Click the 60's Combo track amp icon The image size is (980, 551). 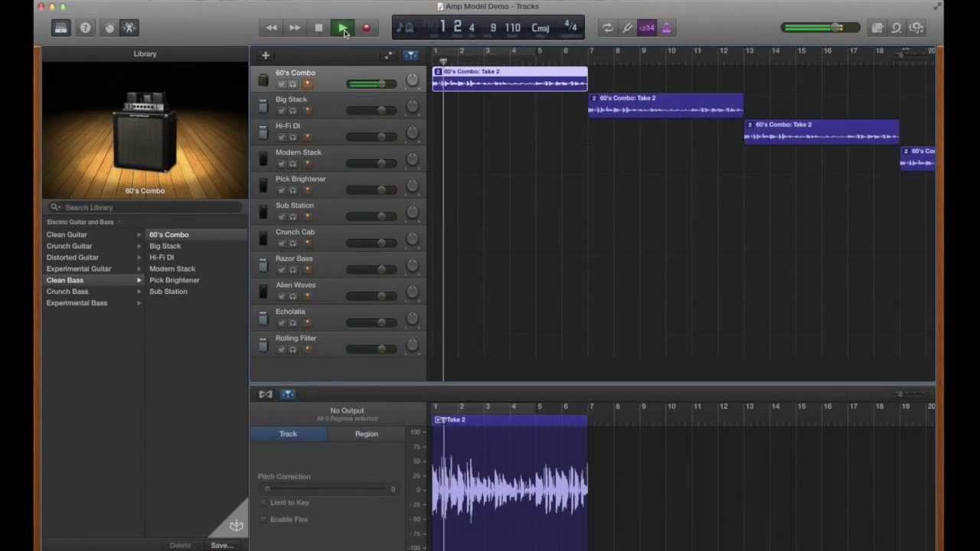pos(263,80)
